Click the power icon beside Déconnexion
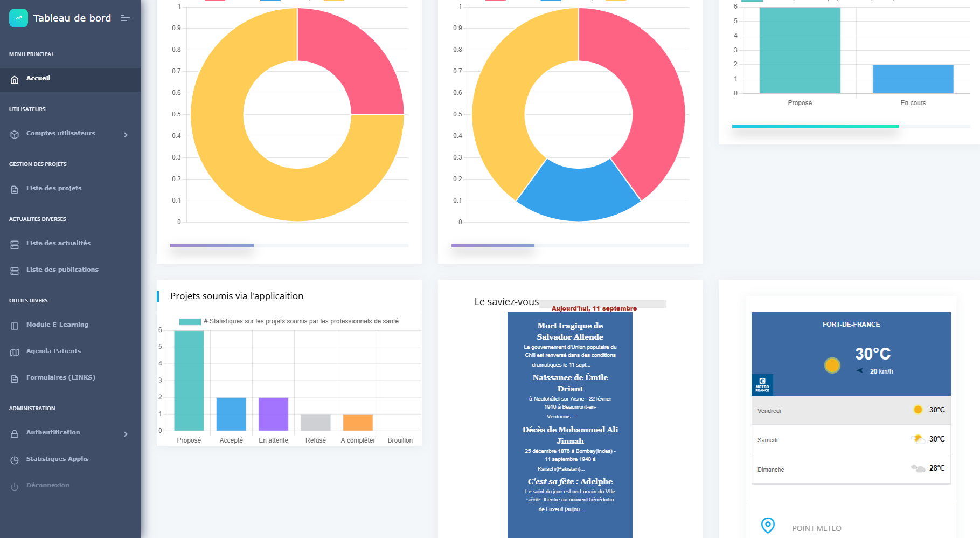This screenshot has width=980, height=538. 15,487
